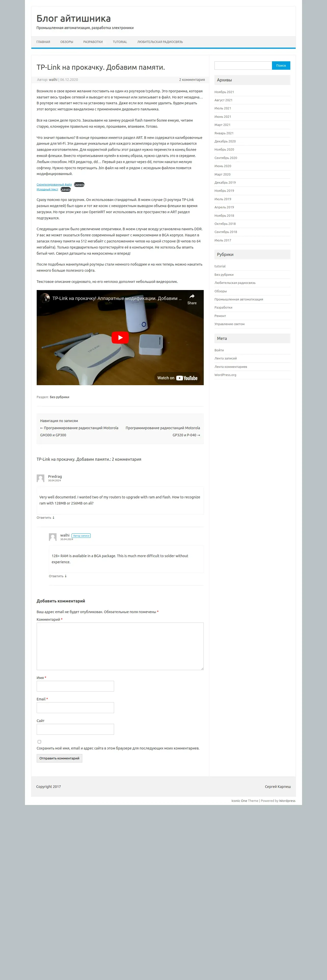Viewport: 327px width, 980px height.
Task: Open the Промышленная автоматизация category
Action: click(x=239, y=299)
